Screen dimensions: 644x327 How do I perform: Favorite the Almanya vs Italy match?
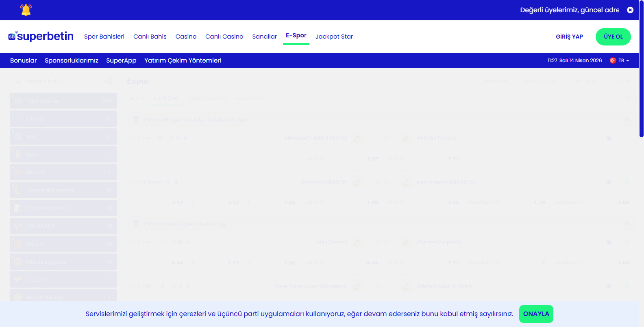pos(609,139)
